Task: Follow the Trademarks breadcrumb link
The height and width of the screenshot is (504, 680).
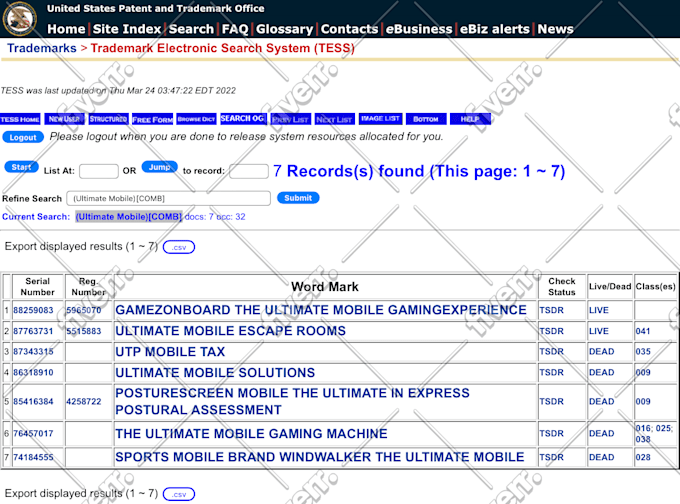Action: coord(42,48)
